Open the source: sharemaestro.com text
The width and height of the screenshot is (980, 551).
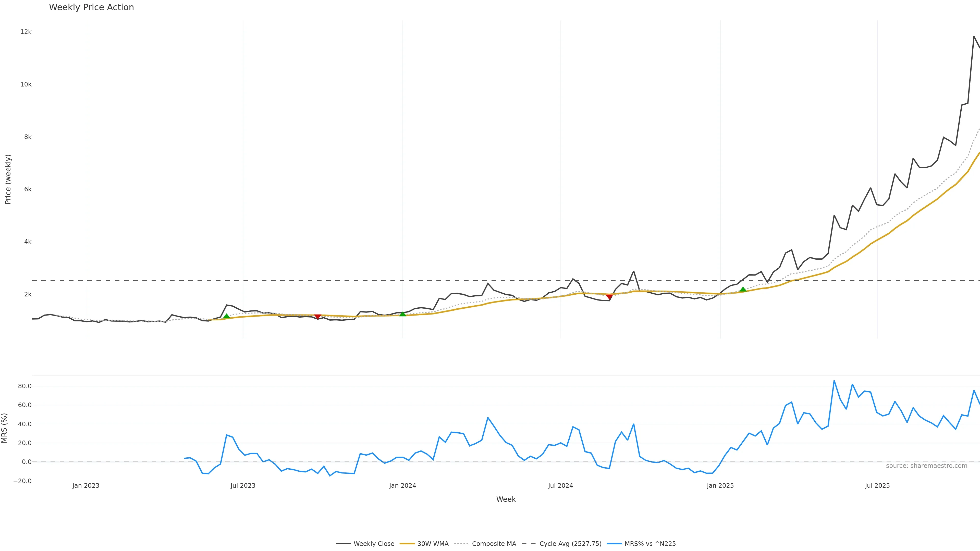coord(926,466)
